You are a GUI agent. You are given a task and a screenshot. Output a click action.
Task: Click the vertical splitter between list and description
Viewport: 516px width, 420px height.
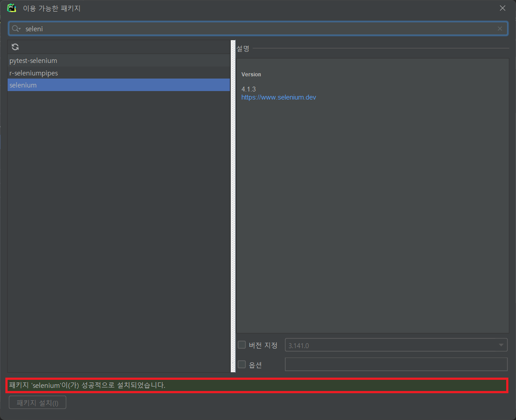pos(233,206)
